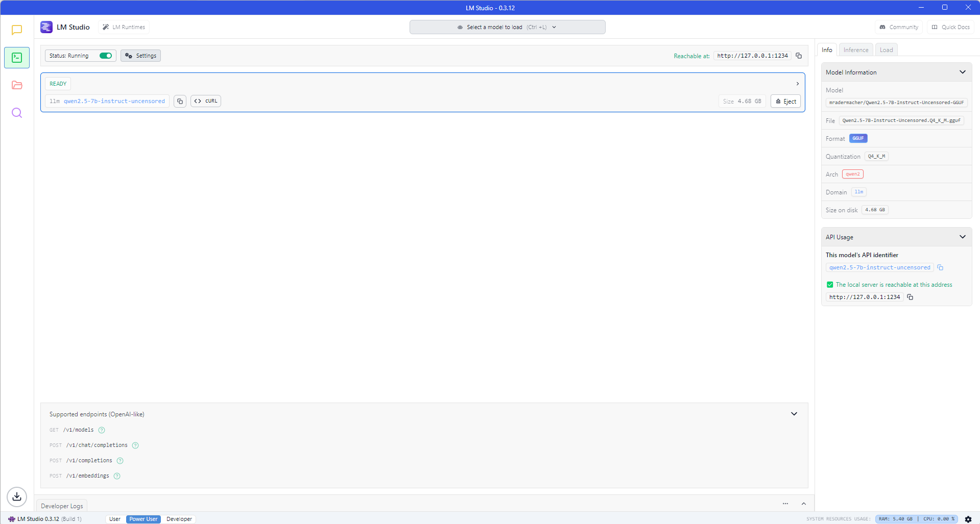The width and height of the screenshot is (980, 524).
Task: Click the qwen2 arch badge
Action: (852, 174)
